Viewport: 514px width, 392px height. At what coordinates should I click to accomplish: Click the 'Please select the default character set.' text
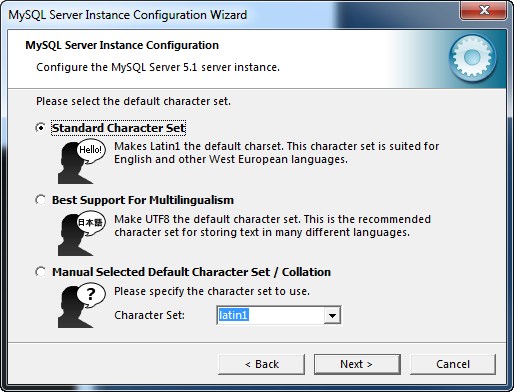pyautogui.click(x=133, y=101)
